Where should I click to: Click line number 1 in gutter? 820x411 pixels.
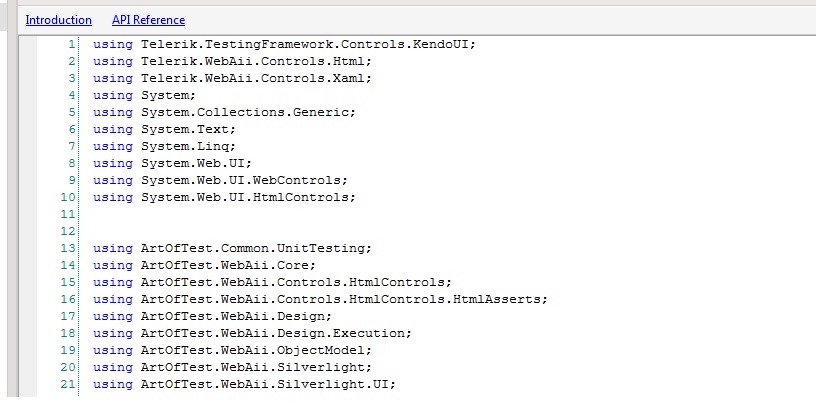[71, 44]
